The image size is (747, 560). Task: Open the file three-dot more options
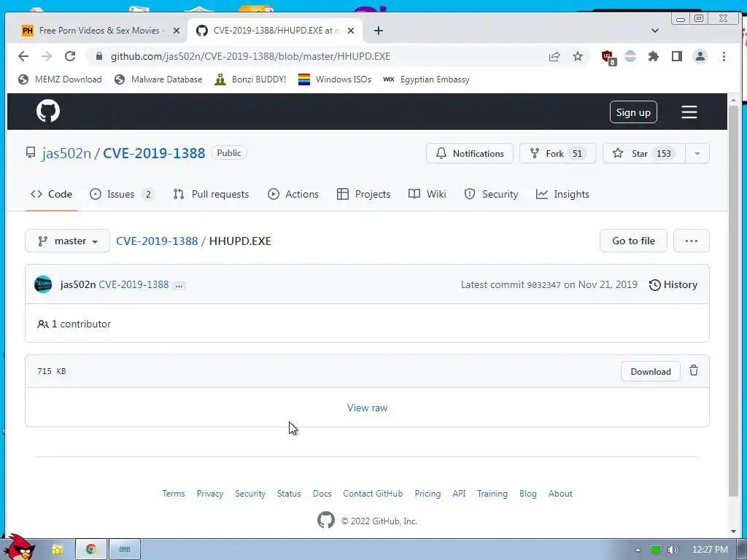tap(692, 241)
